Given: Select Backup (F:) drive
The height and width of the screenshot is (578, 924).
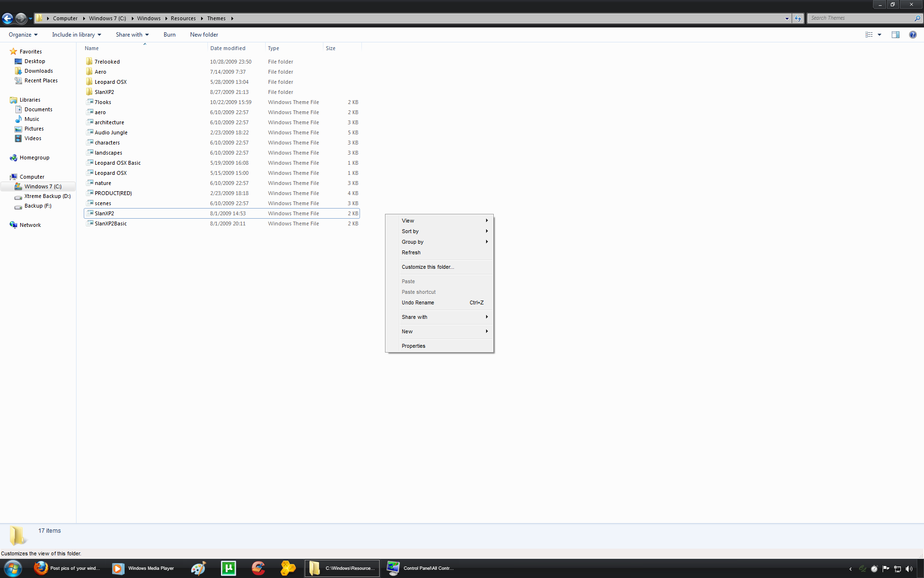Looking at the screenshot, I should tap(38, 206).
